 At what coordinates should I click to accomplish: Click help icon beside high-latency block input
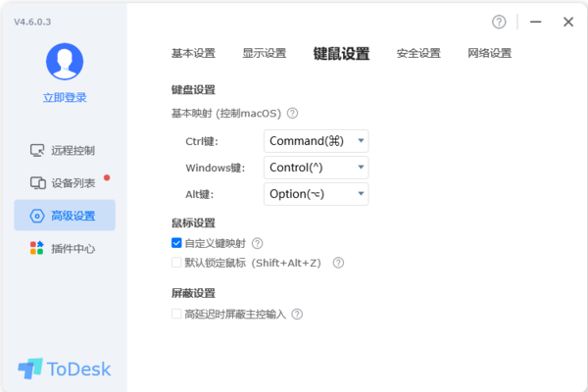click(297, 315)
